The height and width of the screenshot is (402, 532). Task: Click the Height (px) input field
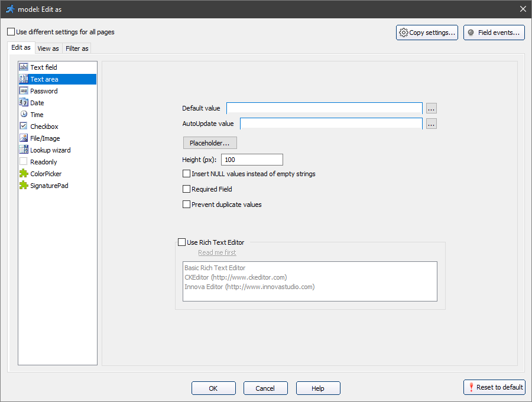pos(252,160)
